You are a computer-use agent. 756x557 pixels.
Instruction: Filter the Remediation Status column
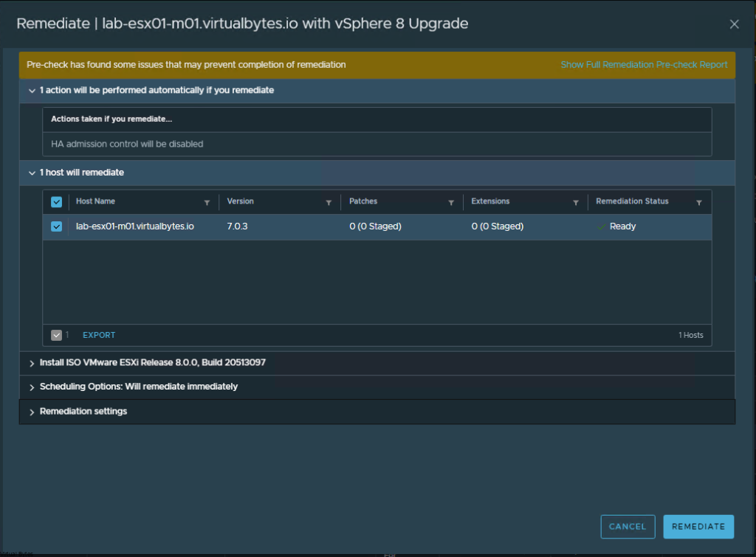(699, 203)
